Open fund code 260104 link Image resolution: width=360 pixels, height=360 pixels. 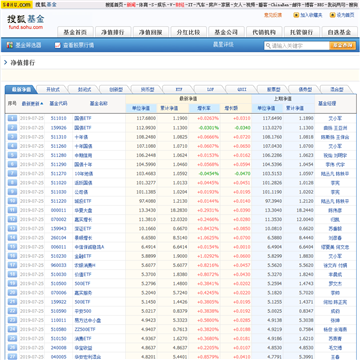pyautogui.click(x=58, y=238)
